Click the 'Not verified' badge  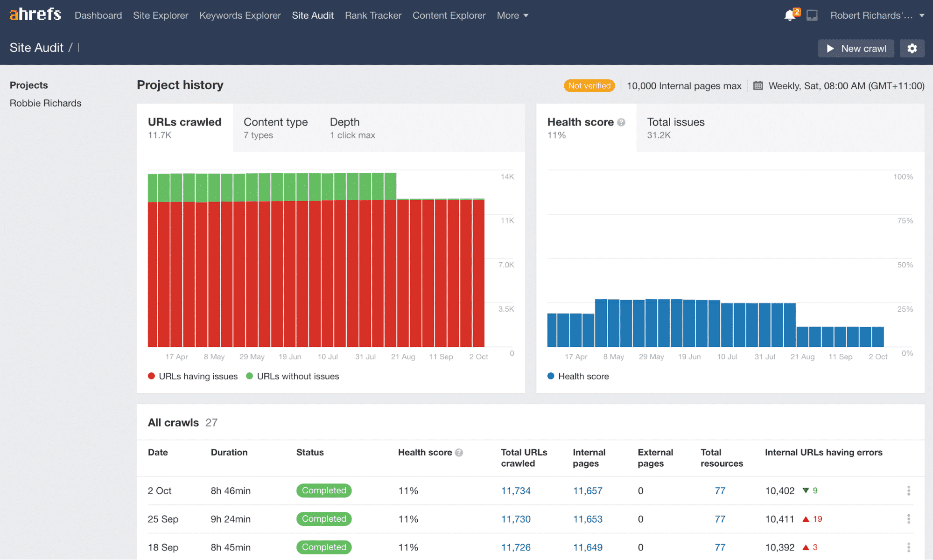[x=589, y=86]
